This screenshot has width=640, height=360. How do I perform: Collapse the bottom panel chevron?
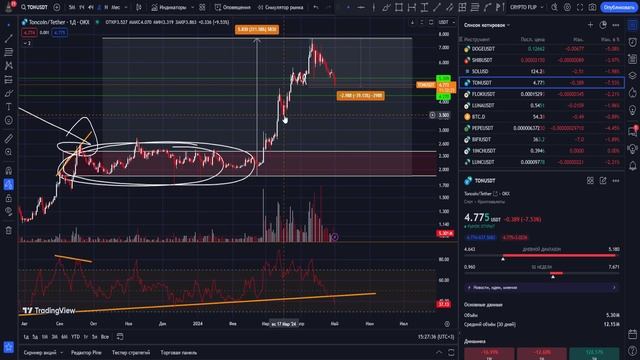439,352
